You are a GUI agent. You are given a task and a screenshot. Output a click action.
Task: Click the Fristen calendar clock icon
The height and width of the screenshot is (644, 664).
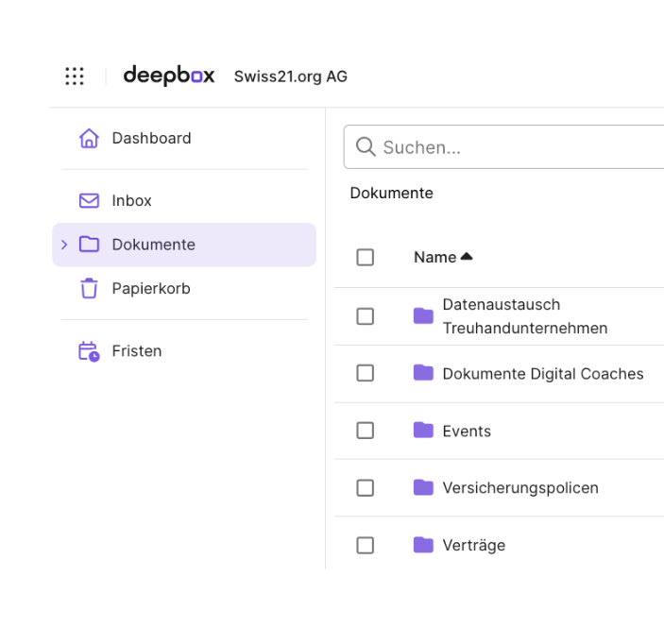(89, 351)
